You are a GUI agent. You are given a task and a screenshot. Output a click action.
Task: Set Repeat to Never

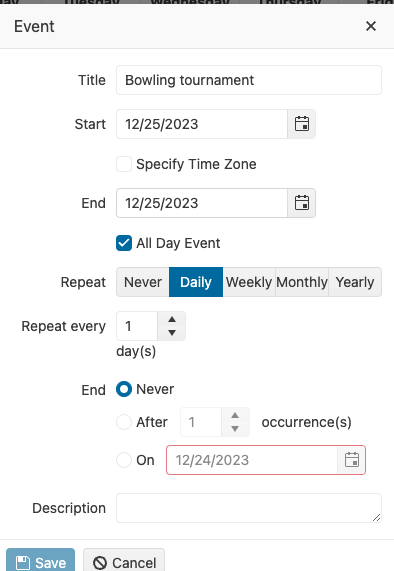[x=143, y=282]
